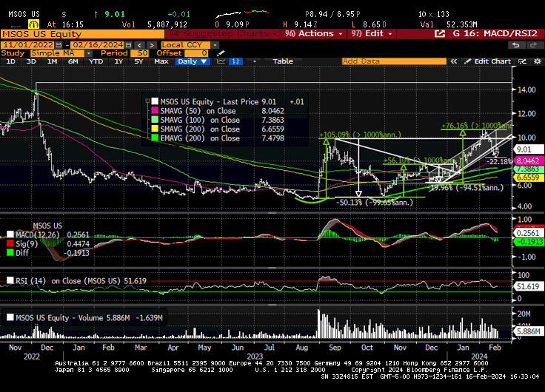Open the start date calendar picker
The height and width of the screenshot is (392, 545).
click(58, 45)
